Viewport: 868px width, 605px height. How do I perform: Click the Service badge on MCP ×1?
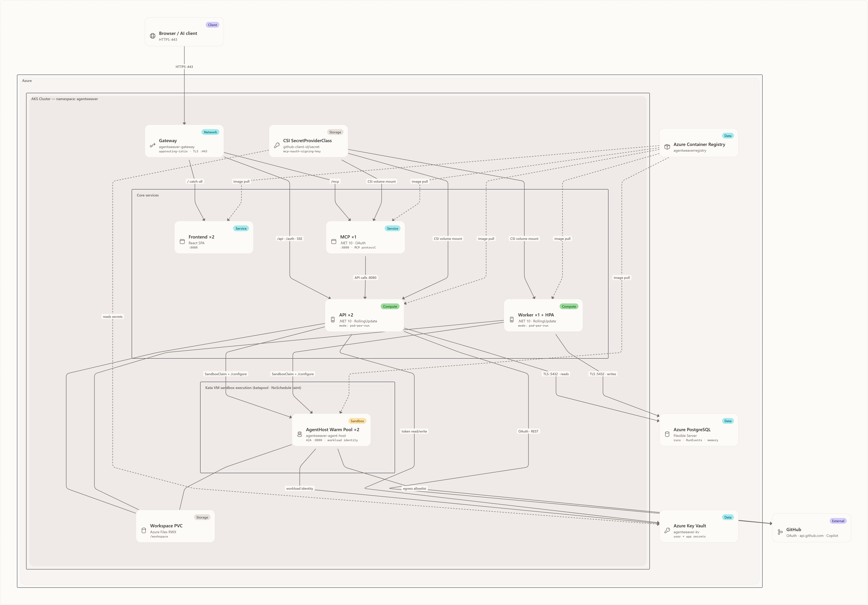point(392,229)
